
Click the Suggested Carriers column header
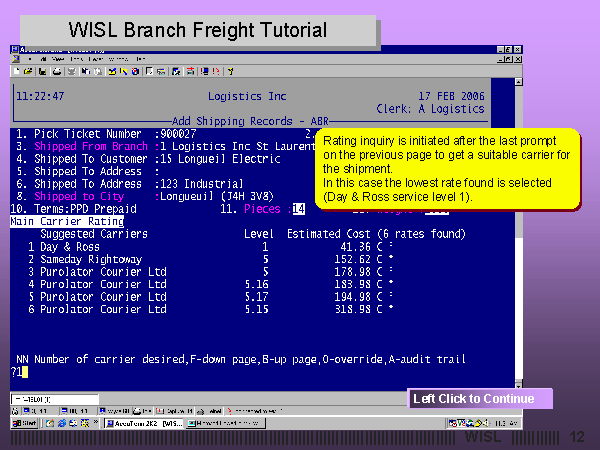pyautogui.click(x=94, y=234)
